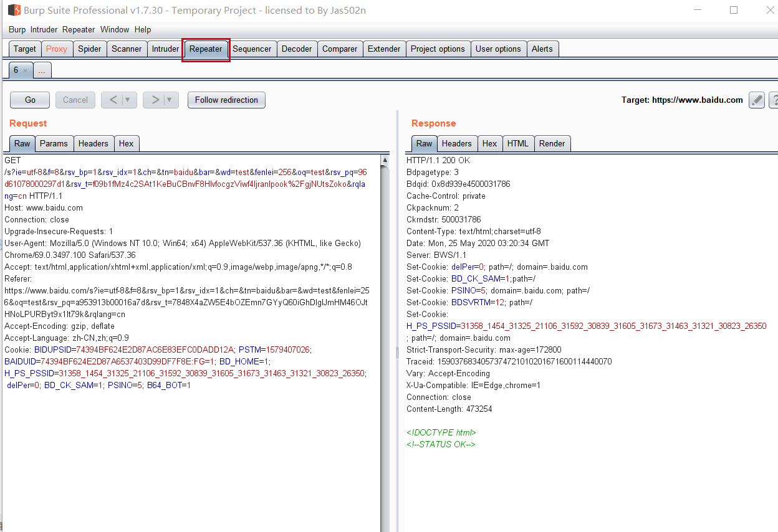This screenshot has height=532, width=778.
Task: Switch to the Scanner tool tab
Action: (127, 49)
